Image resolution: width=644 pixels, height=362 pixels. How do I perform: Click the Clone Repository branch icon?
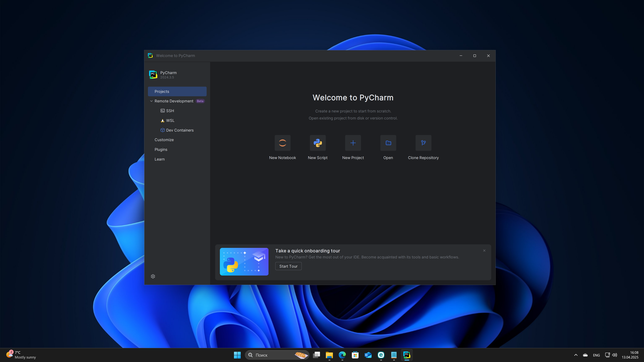coord(423,143)
